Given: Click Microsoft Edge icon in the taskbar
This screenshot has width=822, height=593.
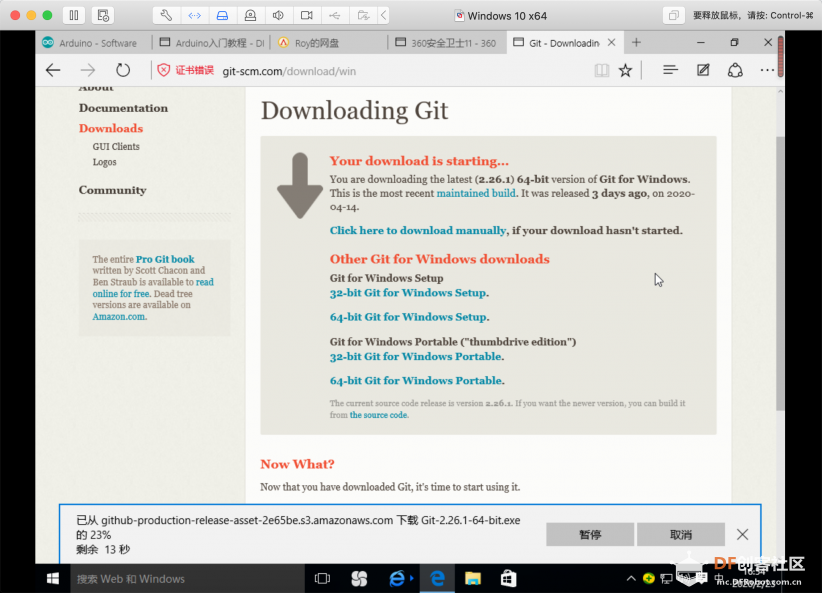Looking at the screenshot, I should coord(437,578).
